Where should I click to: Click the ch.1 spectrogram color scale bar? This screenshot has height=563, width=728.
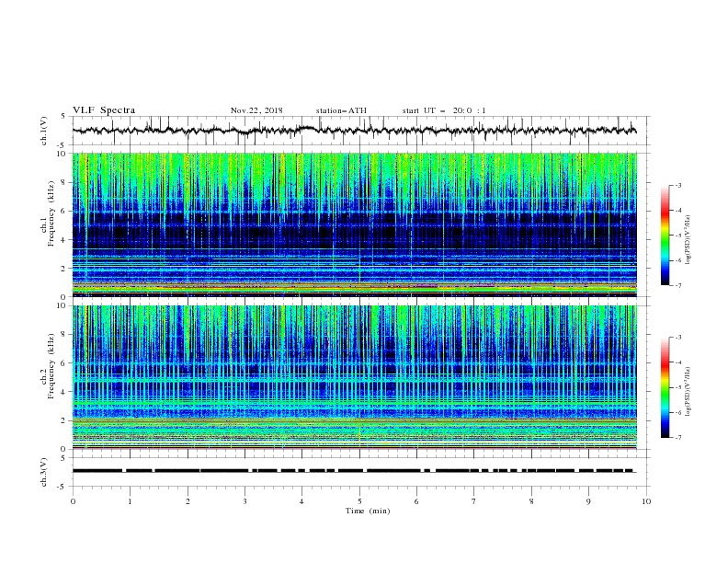pyautogui.click(x=665, y=236)
